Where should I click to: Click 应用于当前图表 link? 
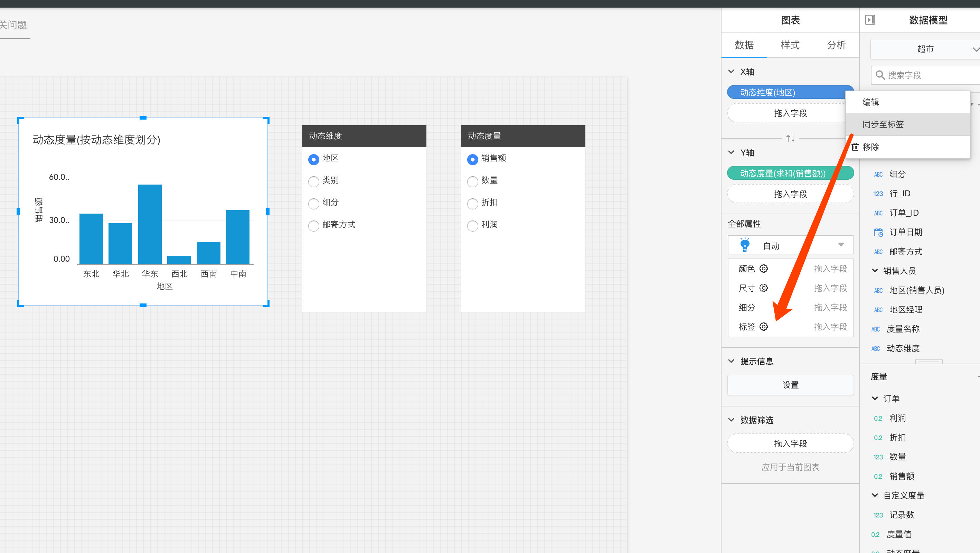pos(790,467)
